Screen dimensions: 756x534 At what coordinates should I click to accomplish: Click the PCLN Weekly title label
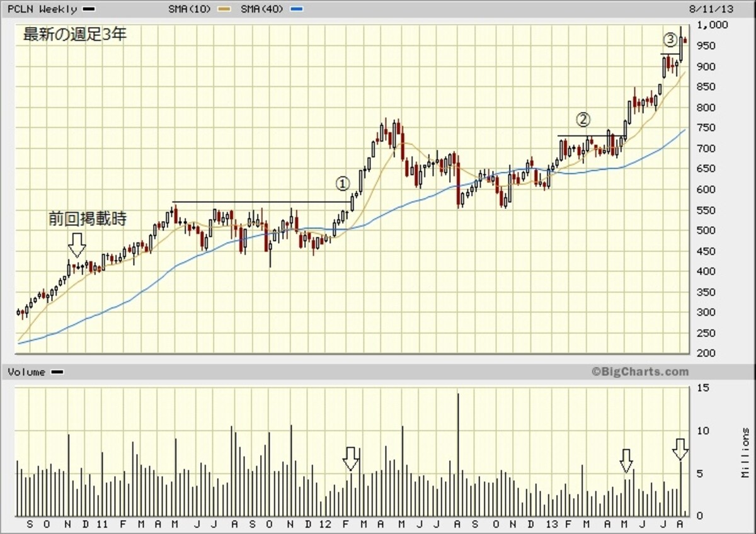tap(42, 9)
